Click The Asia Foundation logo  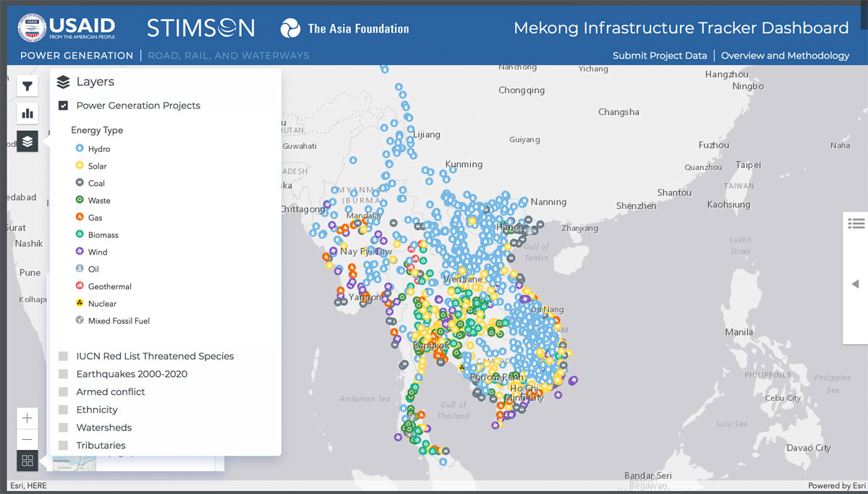click(x=345, y=29)
